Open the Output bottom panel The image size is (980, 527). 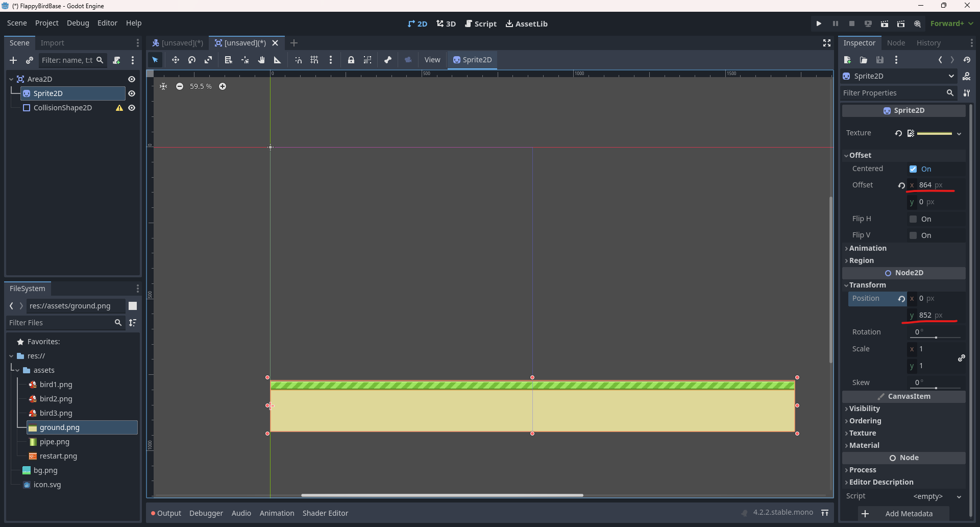(x=166, y=513)
